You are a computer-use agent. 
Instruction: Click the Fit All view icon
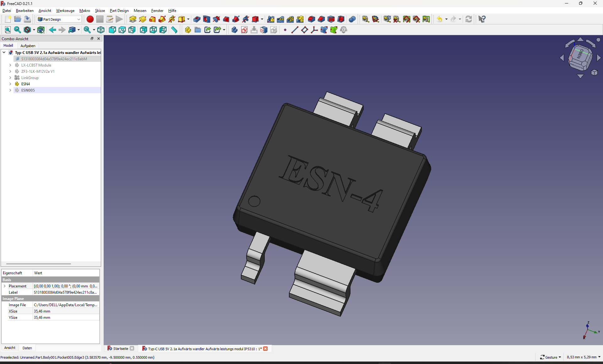8,30
